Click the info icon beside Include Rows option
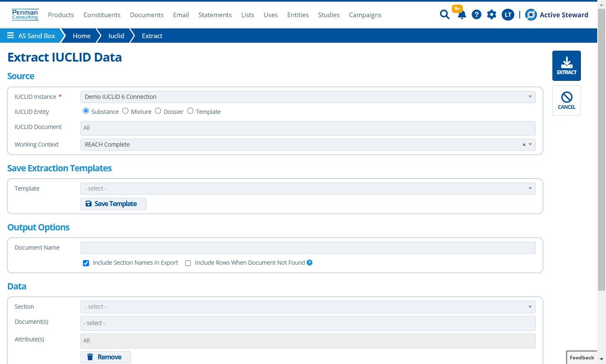This screenshot has width=606, height=364. [x=309, y=263]
